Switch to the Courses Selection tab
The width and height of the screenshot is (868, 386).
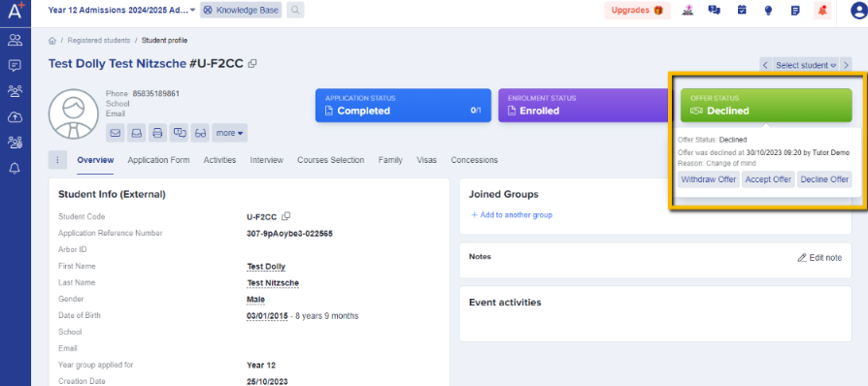click(330, 160)
